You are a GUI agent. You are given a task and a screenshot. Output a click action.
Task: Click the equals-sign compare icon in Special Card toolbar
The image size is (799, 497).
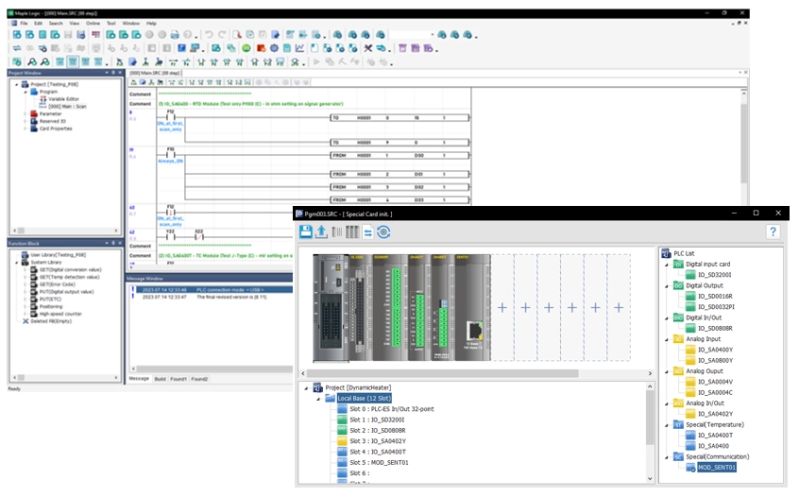click(x=368, y=232)
